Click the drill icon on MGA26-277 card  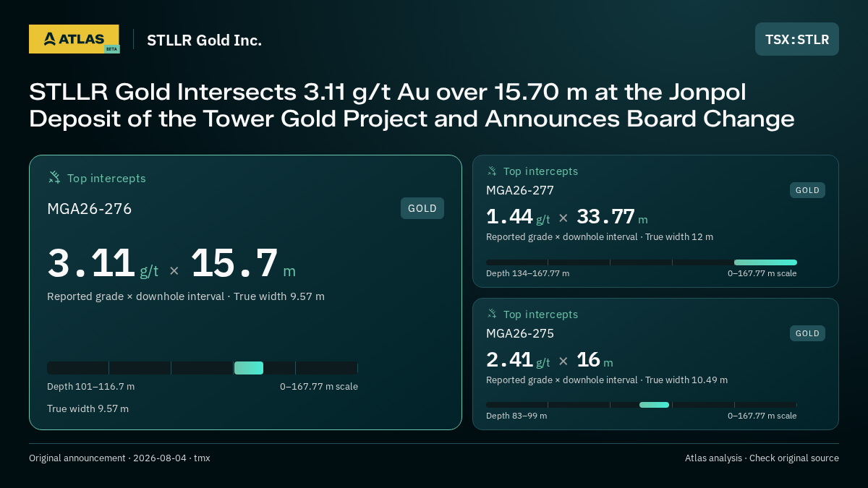click(x=492, y=171)
